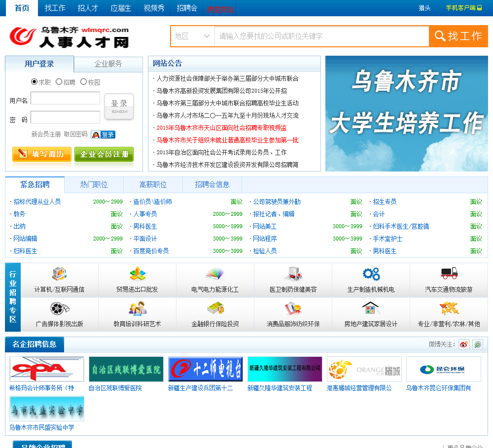Open the 生产制造机械机电 gears icon
The height and width of the screenshot is (448, 493).
pyautogui.click(x=371, y=274)
